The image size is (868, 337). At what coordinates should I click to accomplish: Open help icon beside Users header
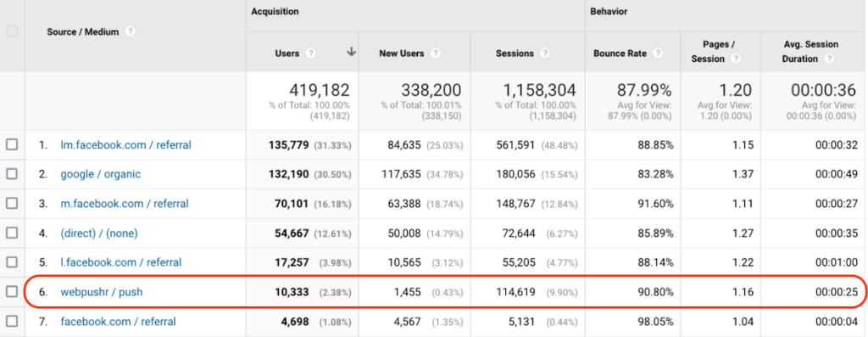tap(311, 53)
